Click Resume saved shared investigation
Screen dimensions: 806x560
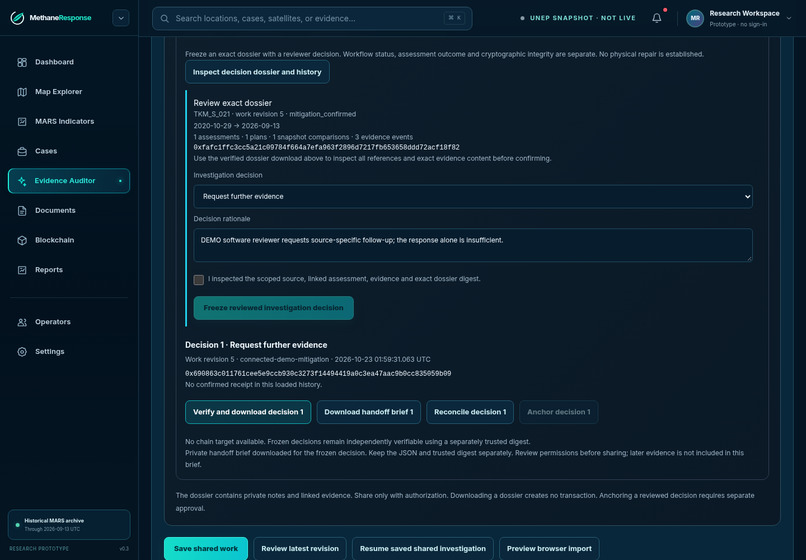coord(423,549)
